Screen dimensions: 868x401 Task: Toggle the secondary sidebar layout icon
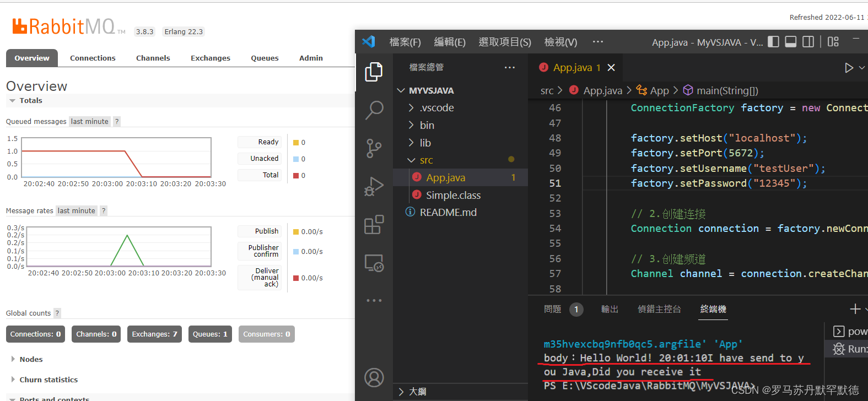click(x=808, y=42)
